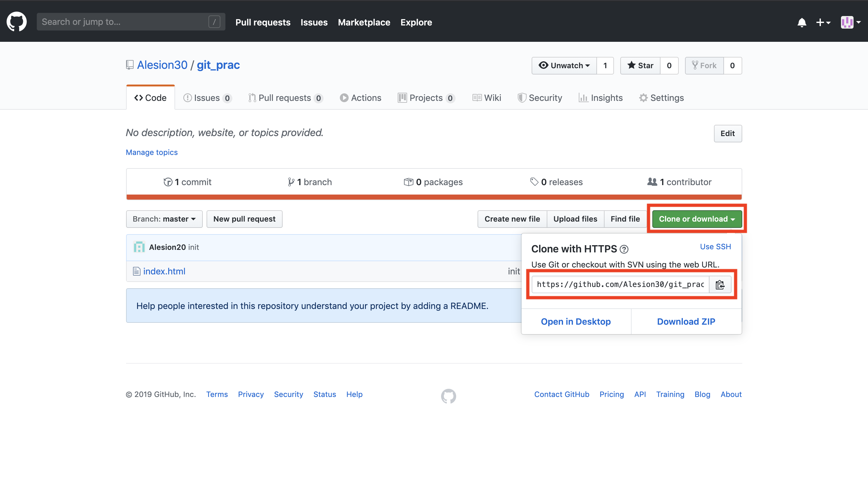This screenshot has height=479, width=868.
Task: Click the footer GitHub mark icon
Action: pos(449,396)
